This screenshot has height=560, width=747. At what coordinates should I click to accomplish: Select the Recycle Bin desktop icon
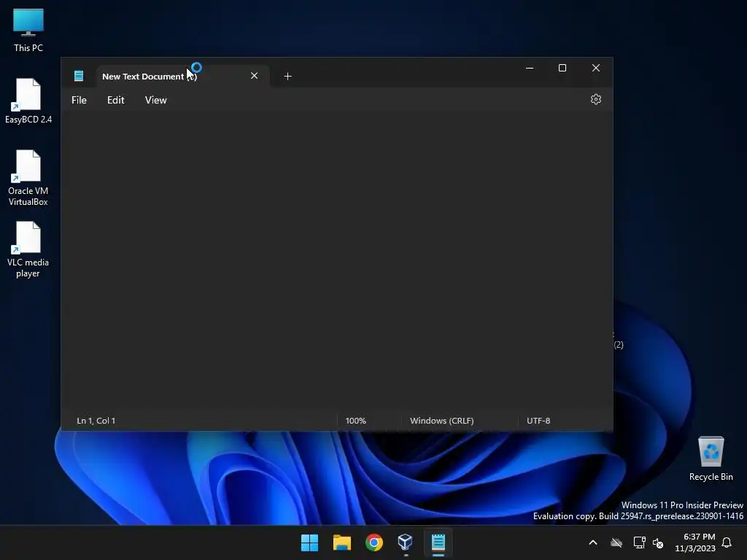click(x=711, y=459)
